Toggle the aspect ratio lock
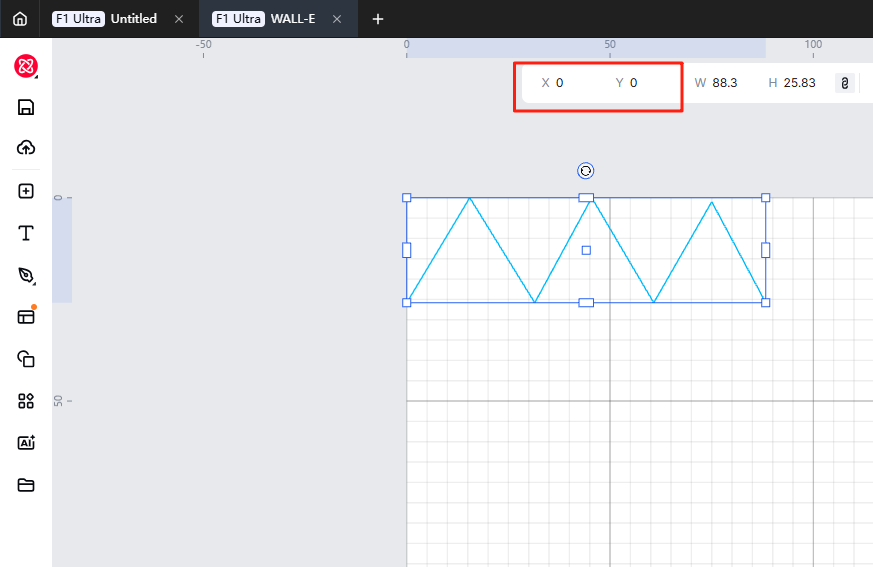 845,83
